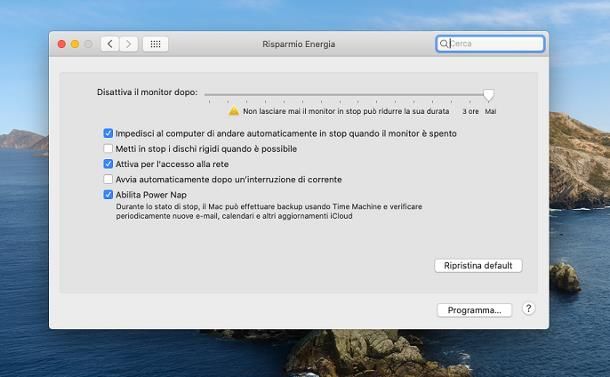Show all preferences via grid icon
The width and height of the screenshot is (610, 377).
[x=155, y=44]
